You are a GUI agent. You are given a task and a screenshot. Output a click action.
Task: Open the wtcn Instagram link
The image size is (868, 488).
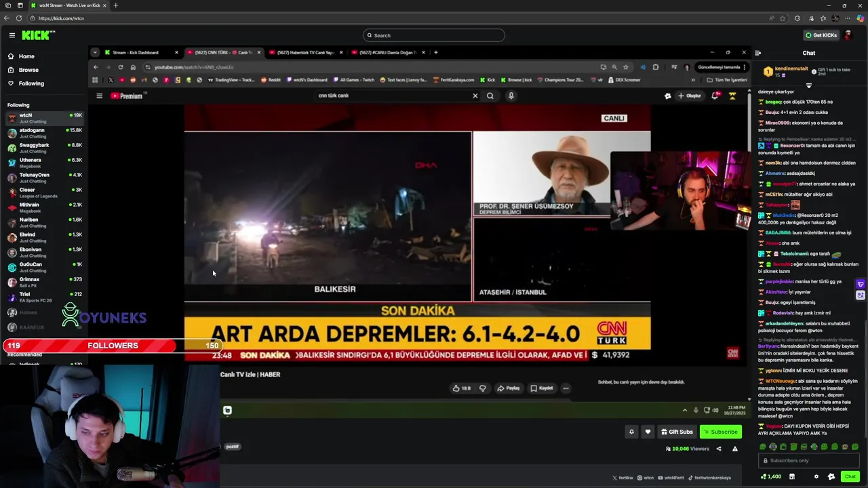646,478
